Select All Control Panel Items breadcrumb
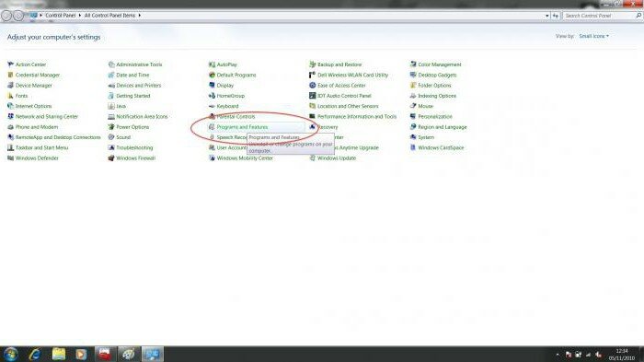 [x=109, y=16]
